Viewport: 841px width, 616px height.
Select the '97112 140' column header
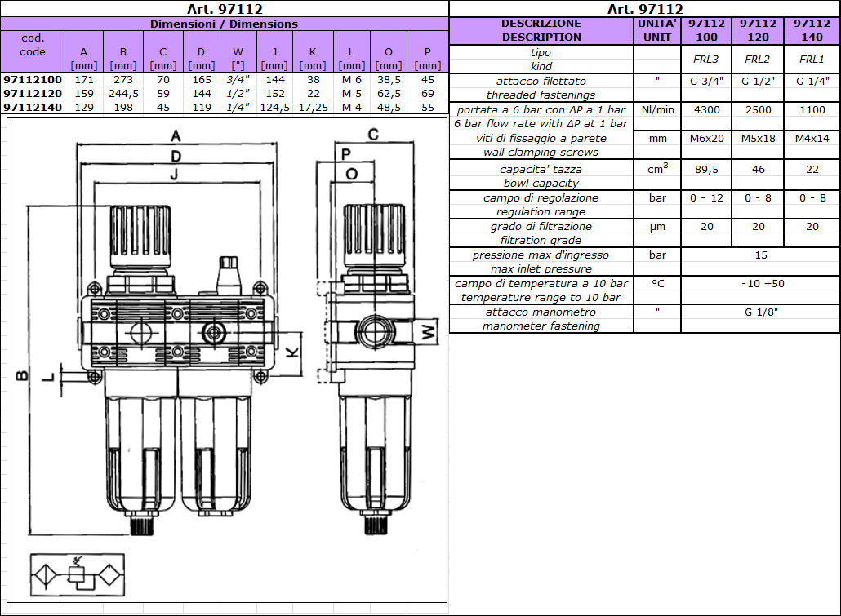(812, 30)
